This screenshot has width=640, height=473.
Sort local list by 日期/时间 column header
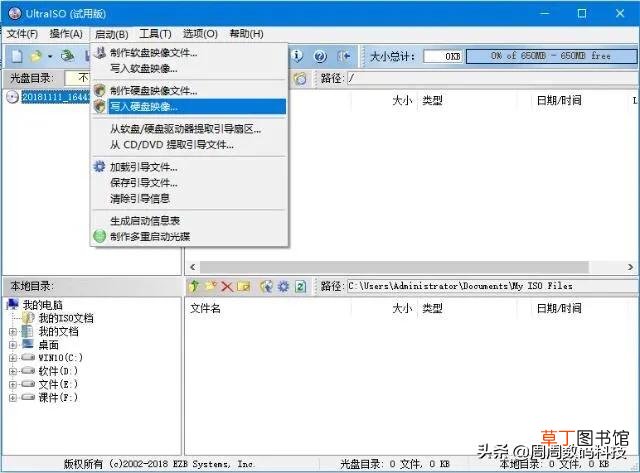coord(559,308)
